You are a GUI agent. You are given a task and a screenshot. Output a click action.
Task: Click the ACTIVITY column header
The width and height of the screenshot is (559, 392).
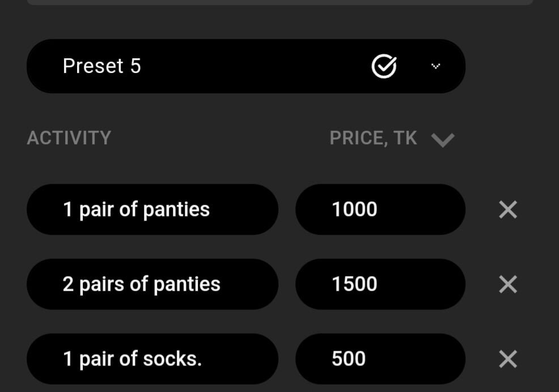(x=69, y=138)
